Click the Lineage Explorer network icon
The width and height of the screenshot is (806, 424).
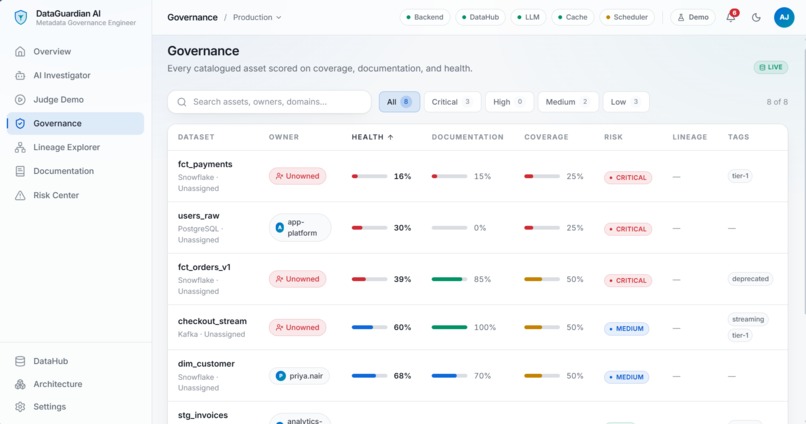coord(20,148)
